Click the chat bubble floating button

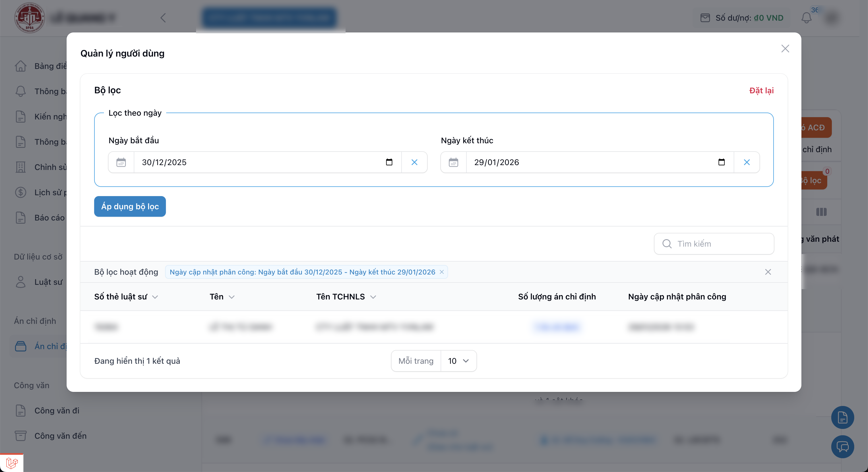coord(842,447)
